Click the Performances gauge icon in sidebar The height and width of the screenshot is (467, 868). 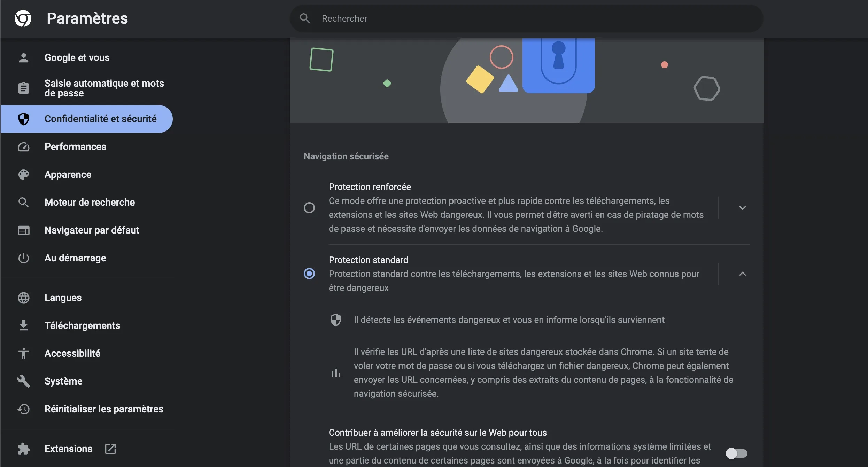point(24,147)
